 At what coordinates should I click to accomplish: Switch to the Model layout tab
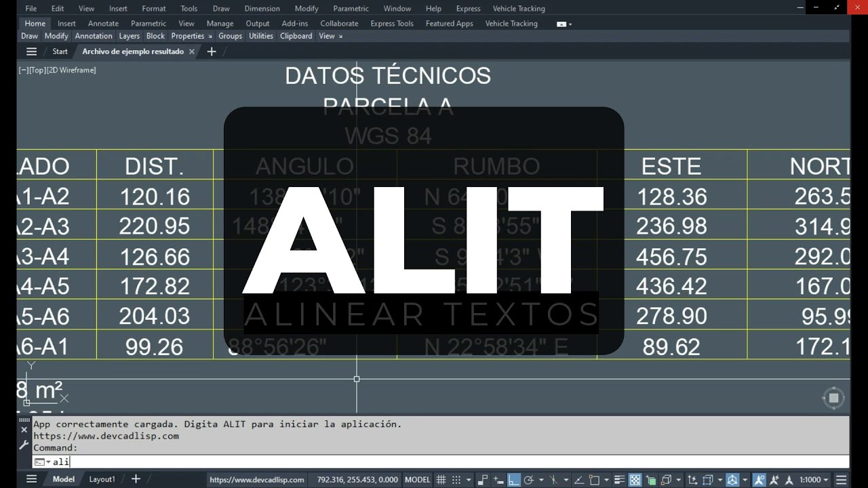[64, 479]
